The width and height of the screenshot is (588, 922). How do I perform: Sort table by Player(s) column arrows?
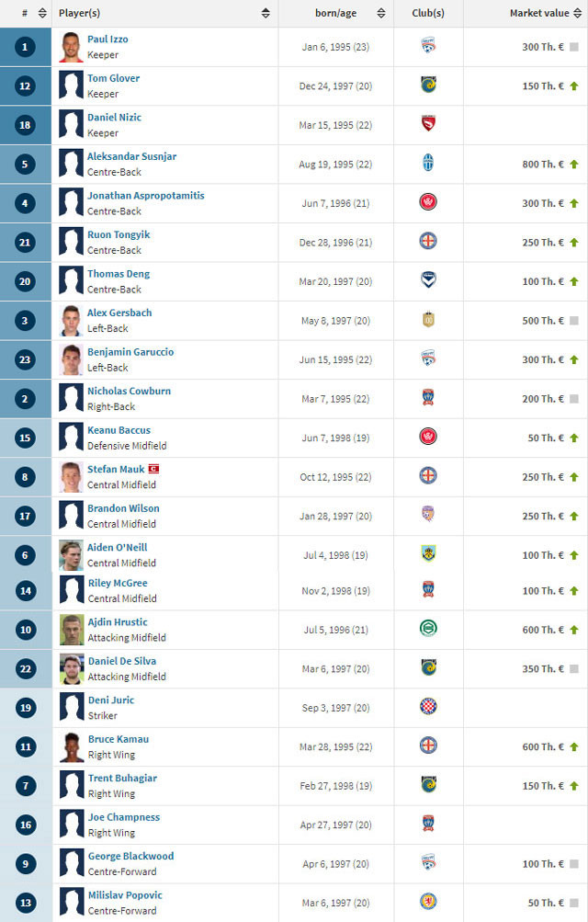[266, 13]
